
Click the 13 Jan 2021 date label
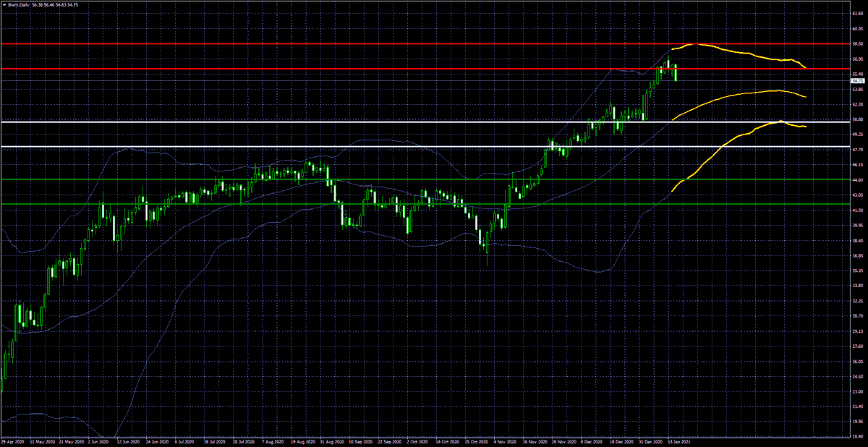(678, 440)
